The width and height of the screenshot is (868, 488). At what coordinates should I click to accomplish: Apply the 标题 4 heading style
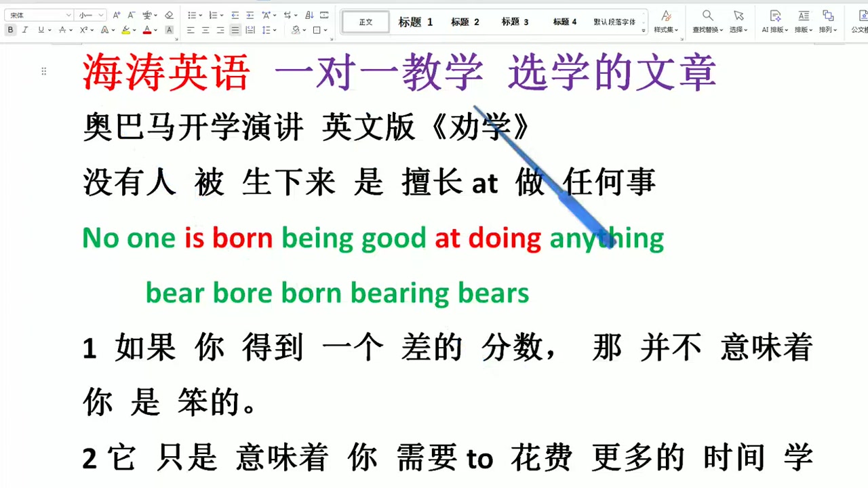[x=564, y=22]
